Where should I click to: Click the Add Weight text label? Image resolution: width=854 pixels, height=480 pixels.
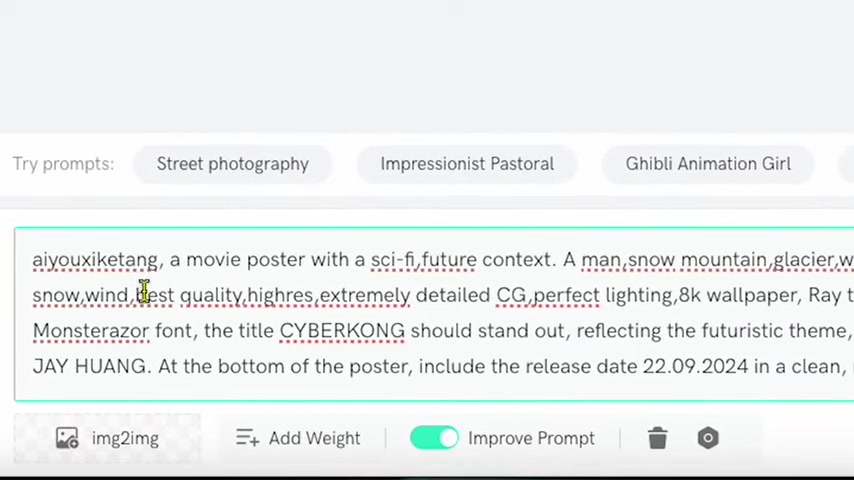[x=314, y=439]
